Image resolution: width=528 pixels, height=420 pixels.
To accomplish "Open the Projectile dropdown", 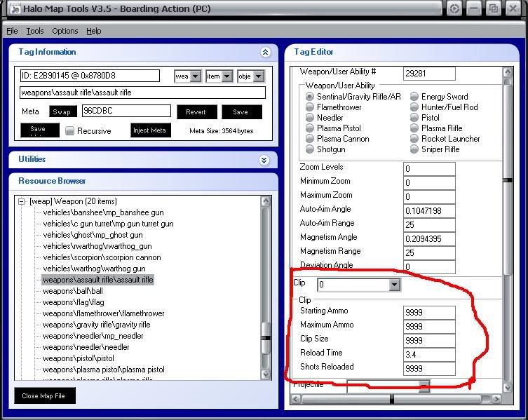I will (x=425, y=386).
